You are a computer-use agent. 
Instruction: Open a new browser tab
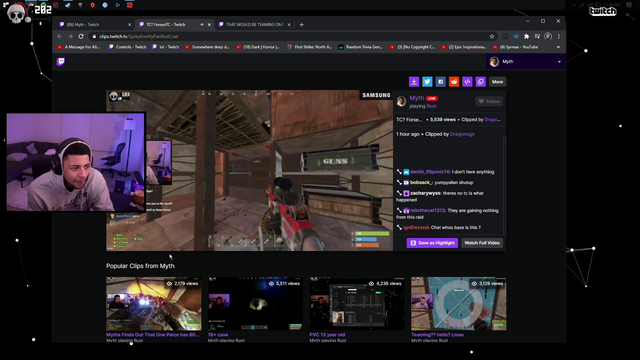point(302,24)
